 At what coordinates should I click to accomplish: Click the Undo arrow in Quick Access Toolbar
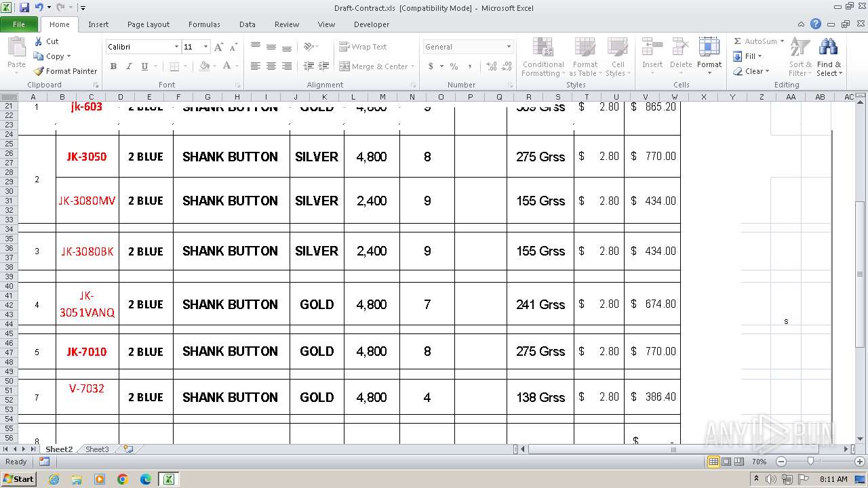pos(39,7)
